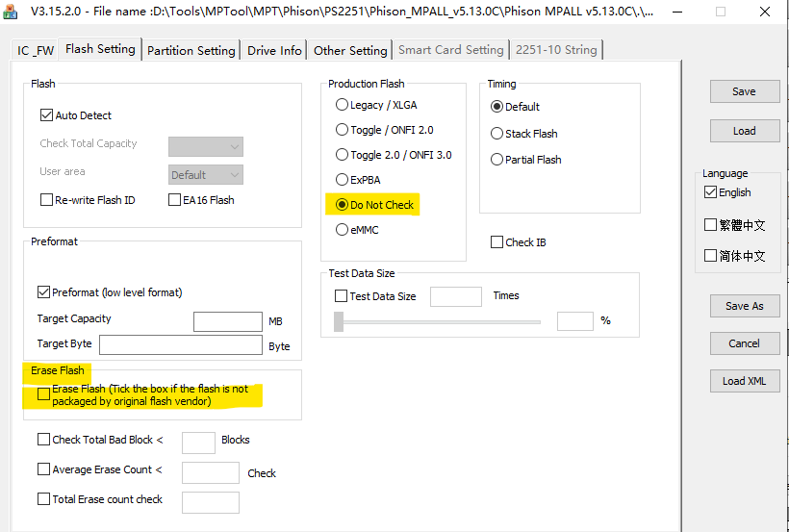Screen dimensions: 789x532
Task: Go to the IC _FW tab
Action: (37, 51)
